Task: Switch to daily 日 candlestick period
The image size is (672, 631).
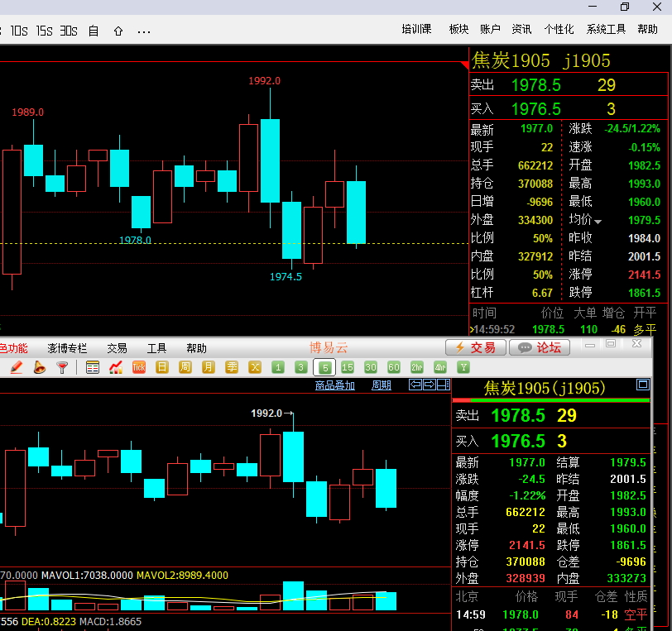Action: (x=162, y=367)
